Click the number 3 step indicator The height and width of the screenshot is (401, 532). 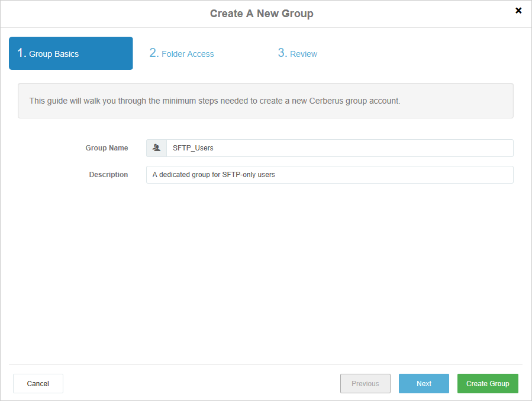(x=282, y=53)
